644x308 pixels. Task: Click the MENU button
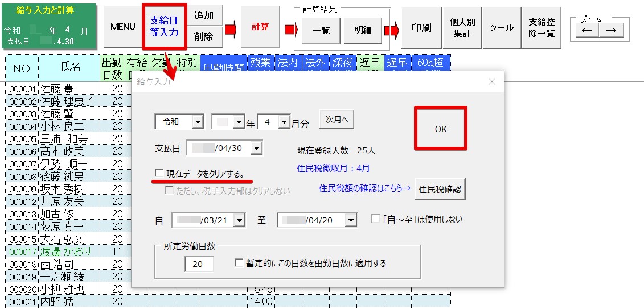tap(122, 27)
